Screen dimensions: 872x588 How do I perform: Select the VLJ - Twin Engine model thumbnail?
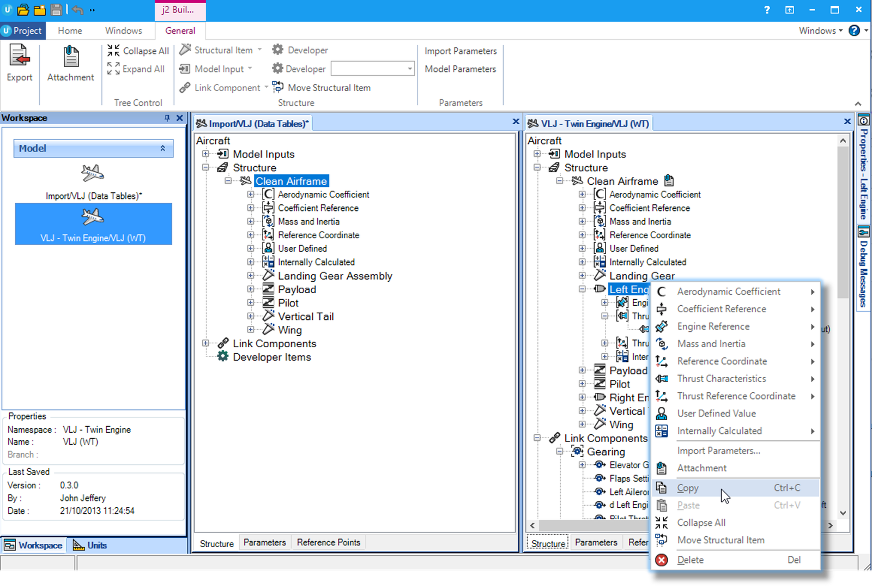[x=93, y=224]
